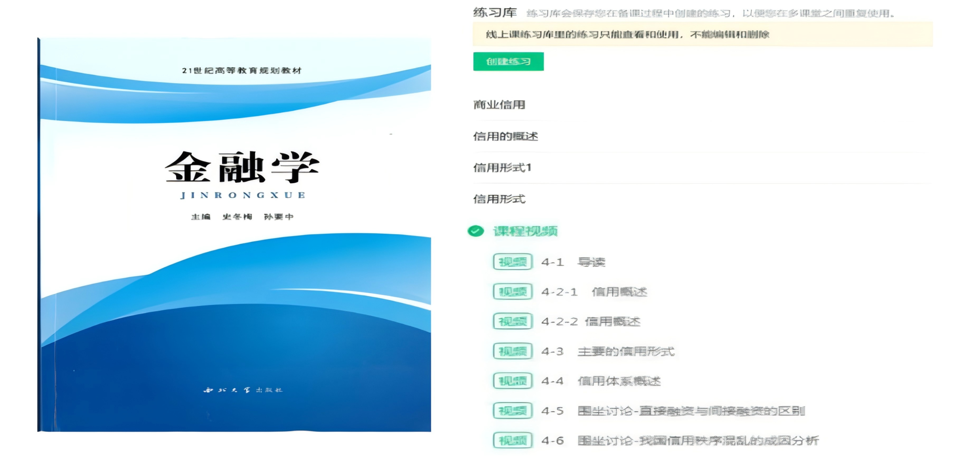Image resolution: width=980 pixels, height=468 pixels.
Task: Click the 金融学 textbook cover image
Action: pyautogui.click(x=235, y=234)
